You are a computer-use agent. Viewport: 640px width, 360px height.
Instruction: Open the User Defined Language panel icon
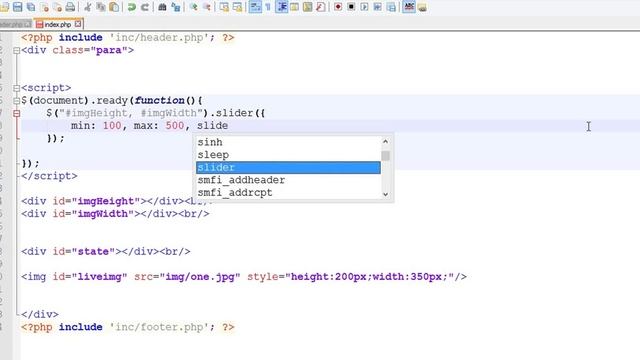pos(294,7)
